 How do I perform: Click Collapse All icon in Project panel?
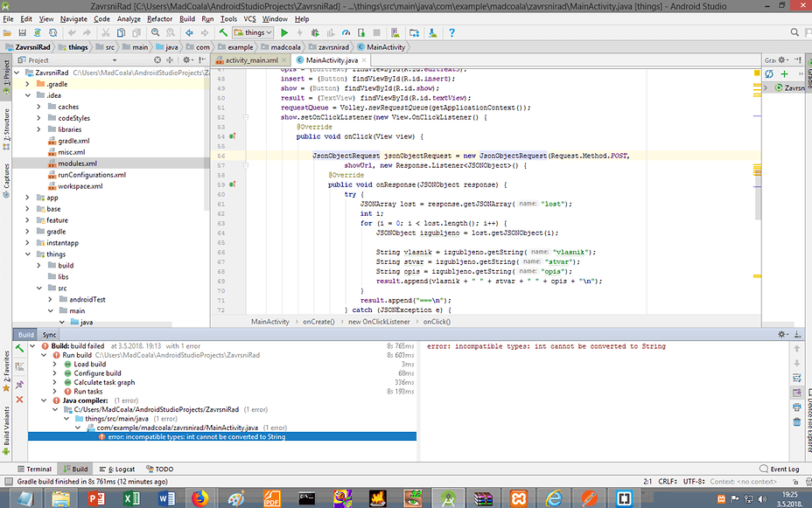(x=170, y=60)
